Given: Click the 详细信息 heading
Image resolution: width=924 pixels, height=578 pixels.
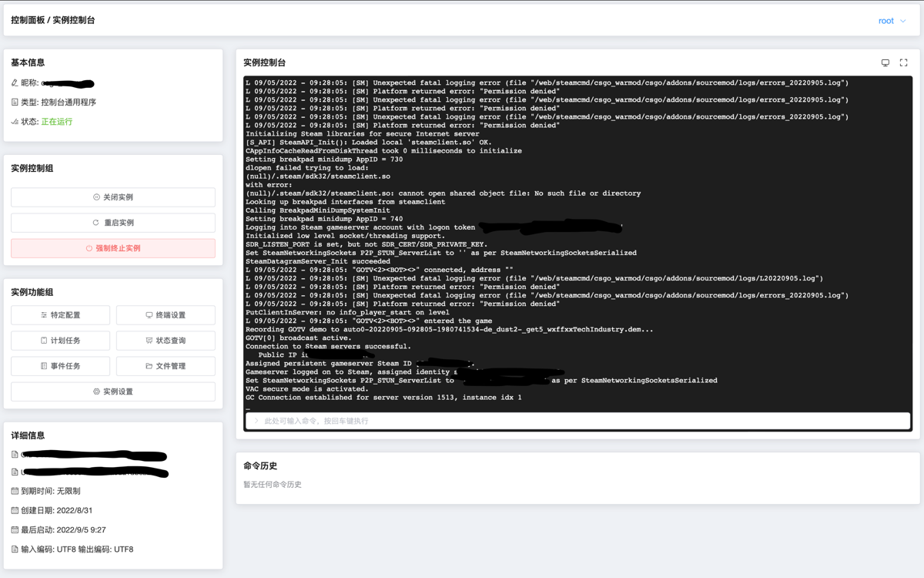Looking at the screenshot, I should point(28,435).
